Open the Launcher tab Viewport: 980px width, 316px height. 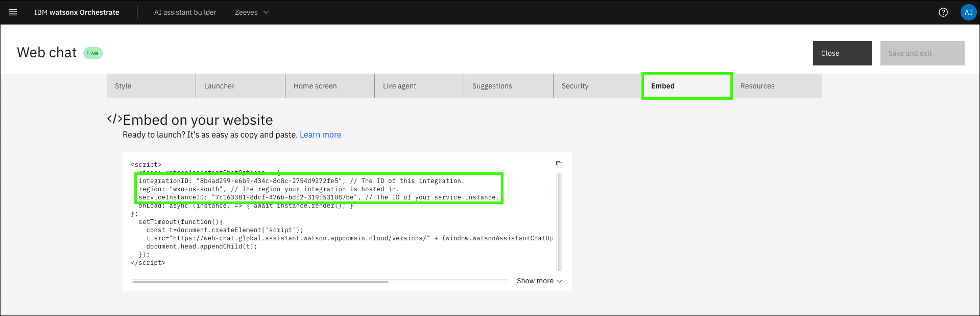click(x=240, y=86)
